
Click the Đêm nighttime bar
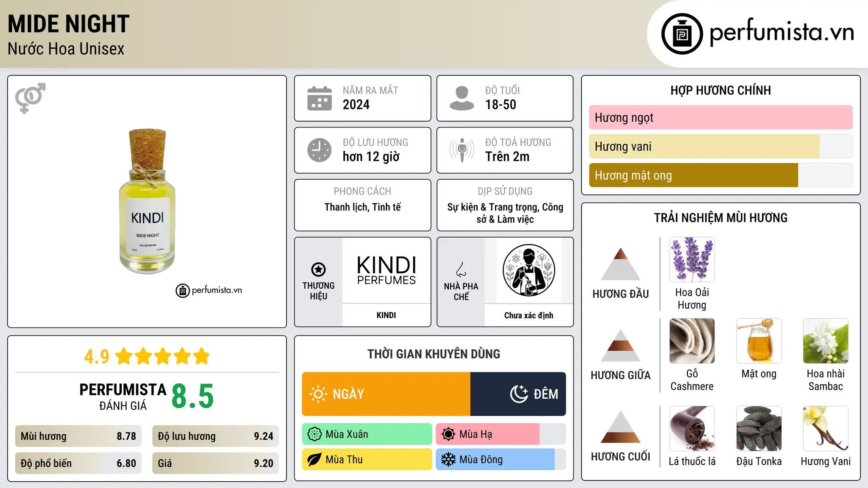[518, 394]
